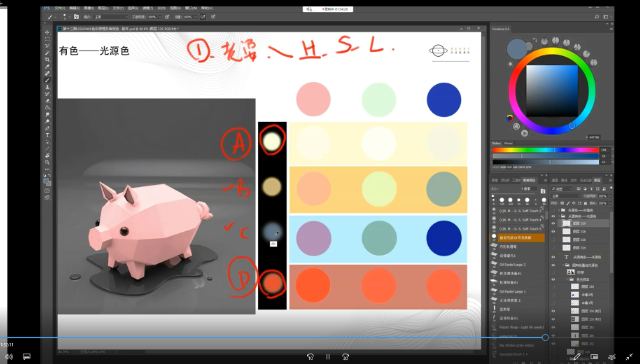This screenshot has height=364, width=640.
Task: Click the Coolorus gamut lock tricolor icon
Action: point(509,118)
